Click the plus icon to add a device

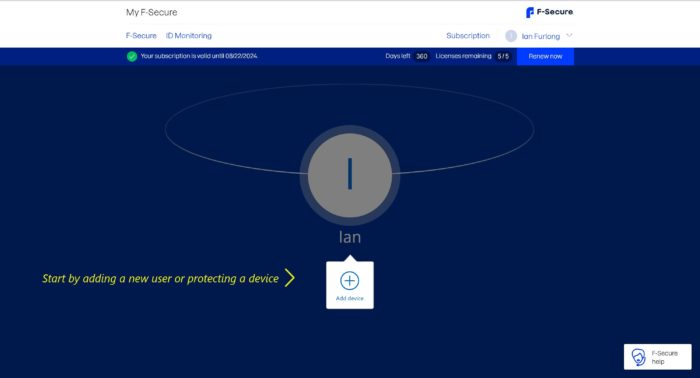350,281
